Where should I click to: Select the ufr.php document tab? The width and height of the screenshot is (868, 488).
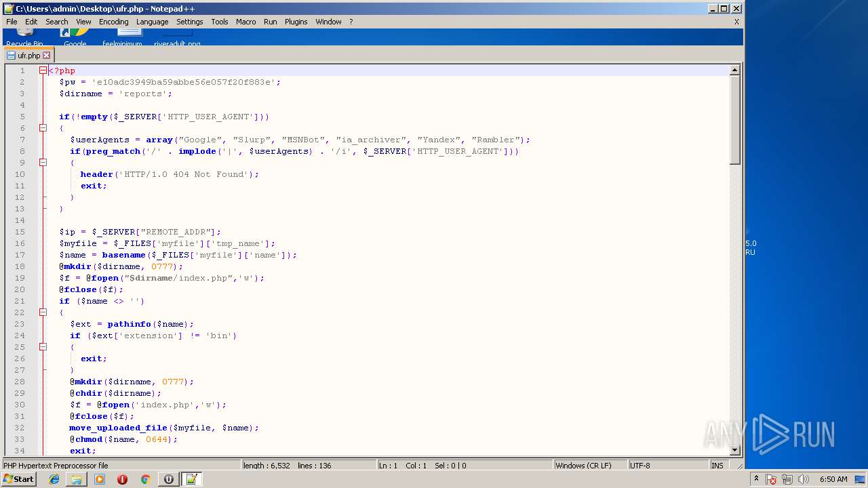(x=28, y=56)
